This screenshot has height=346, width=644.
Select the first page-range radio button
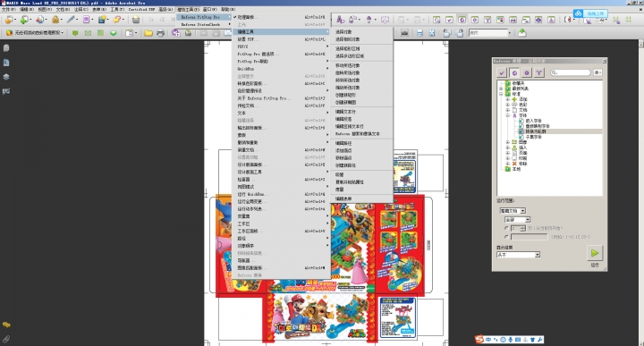pos(506,228)
